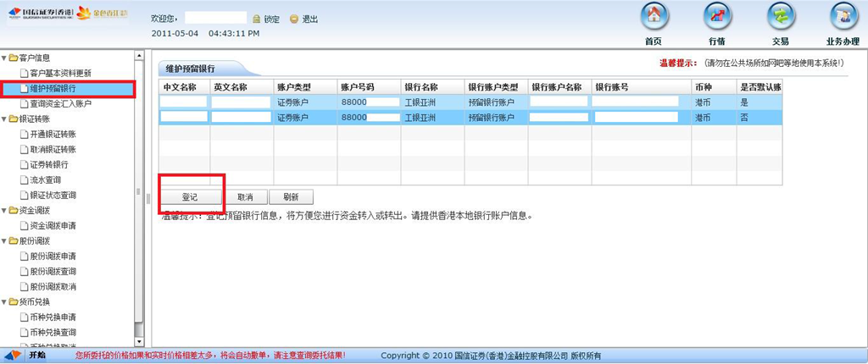Screen dimensions: 868x364
Task: Collapse the 货币兑换 tree folder
Action: pos(4,301)
